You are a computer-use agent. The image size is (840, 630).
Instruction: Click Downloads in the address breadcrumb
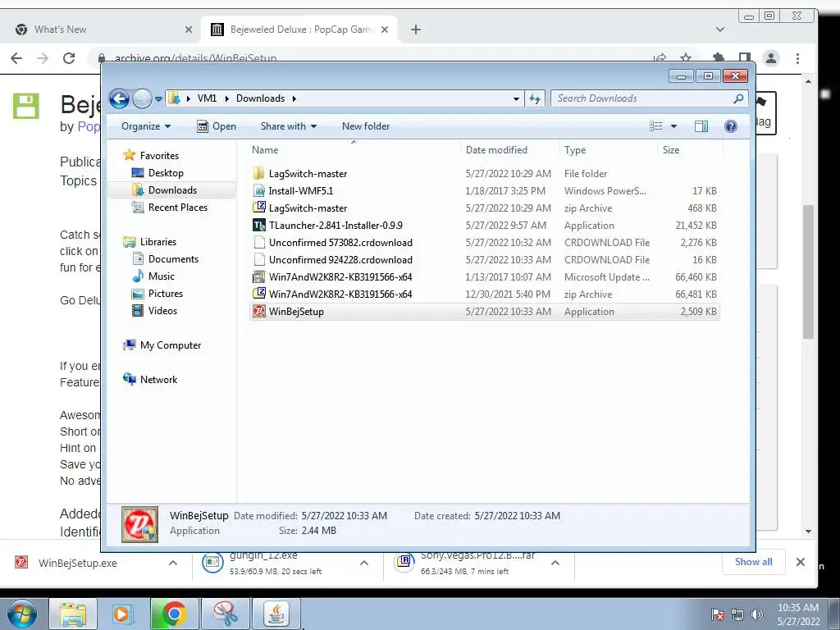(x=260, y=98)
